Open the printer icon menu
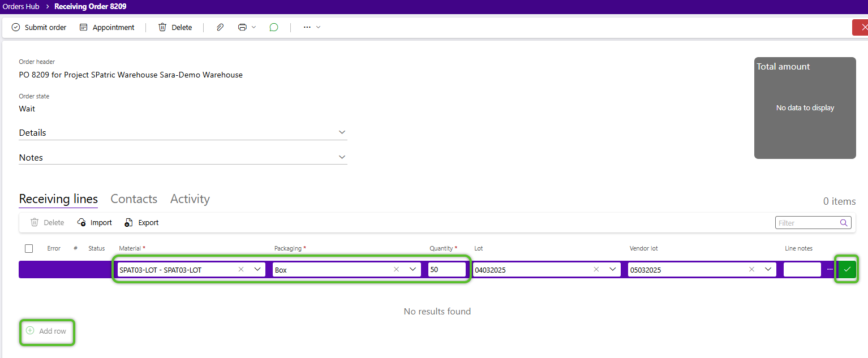868x358 pixels. click(x=247, y=27)
